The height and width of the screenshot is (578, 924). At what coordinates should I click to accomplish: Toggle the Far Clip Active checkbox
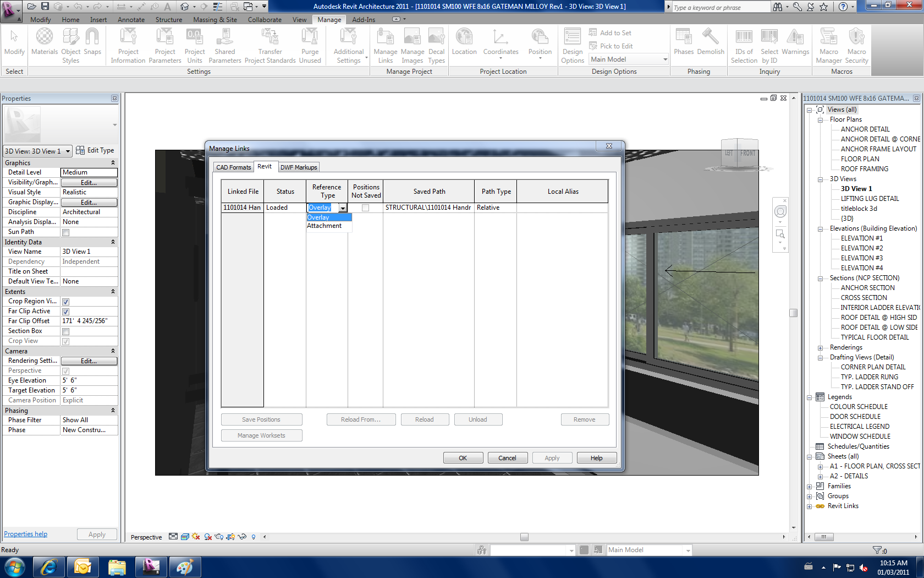point(66,312)
